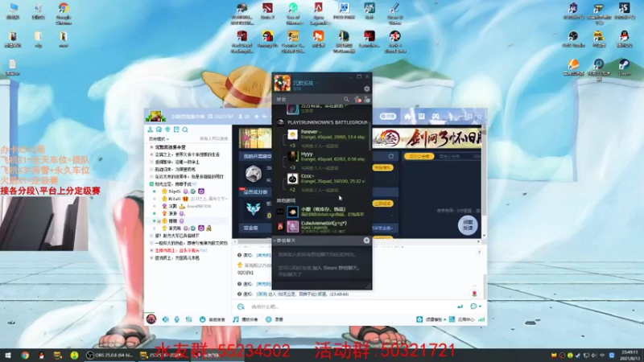
Task: Click plus icon to create Steam group chat
Action: [x=366, y=241]
